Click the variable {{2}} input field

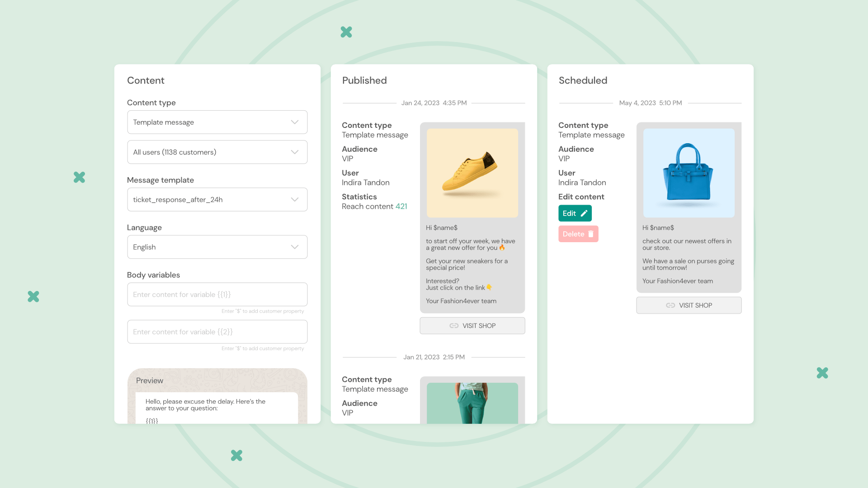[217, 332]
